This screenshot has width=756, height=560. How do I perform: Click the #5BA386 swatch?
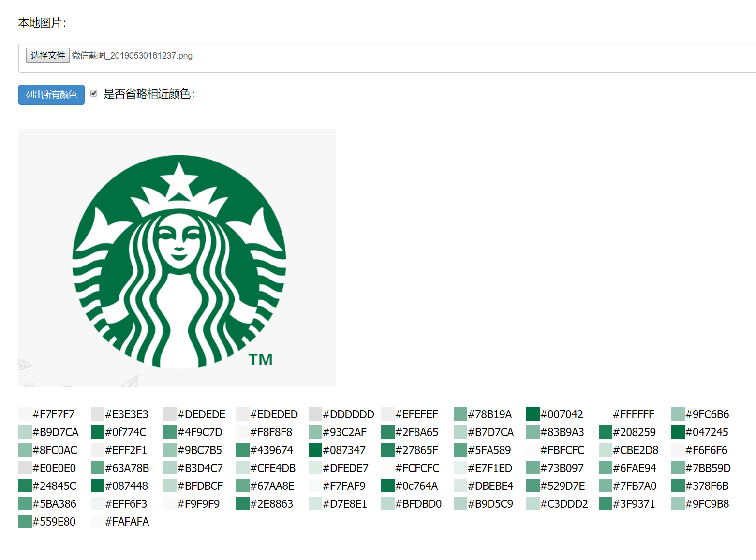[25, 503]
